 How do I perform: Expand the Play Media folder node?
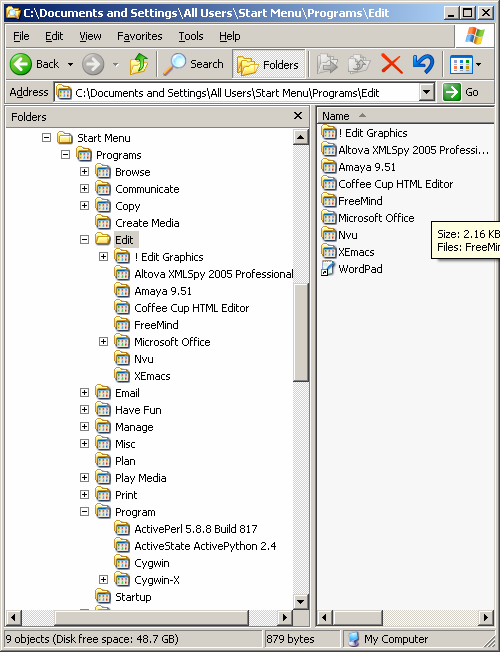(x=84, y=477)
